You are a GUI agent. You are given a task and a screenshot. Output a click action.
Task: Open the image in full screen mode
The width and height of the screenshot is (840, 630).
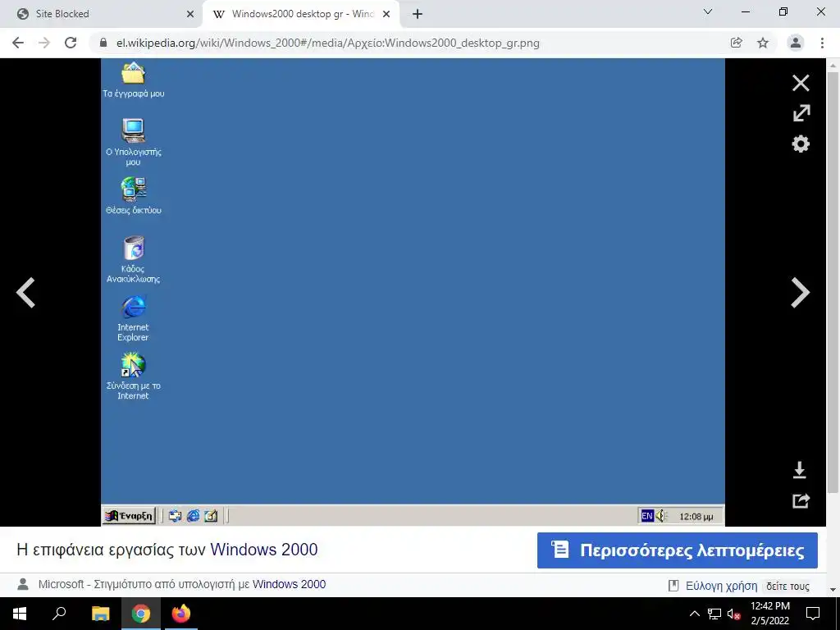(x=801, y=113)
